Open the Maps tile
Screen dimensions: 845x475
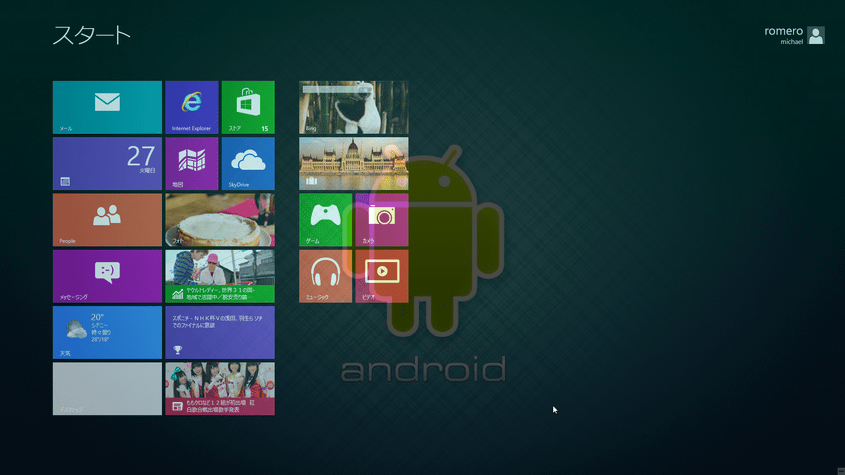(x=192, y=163)
